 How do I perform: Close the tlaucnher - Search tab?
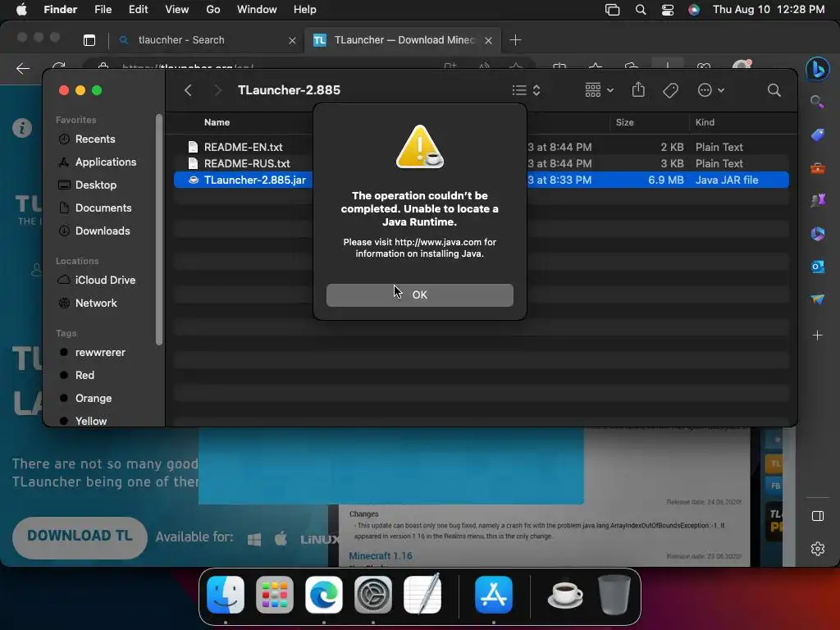coord(292,40)
